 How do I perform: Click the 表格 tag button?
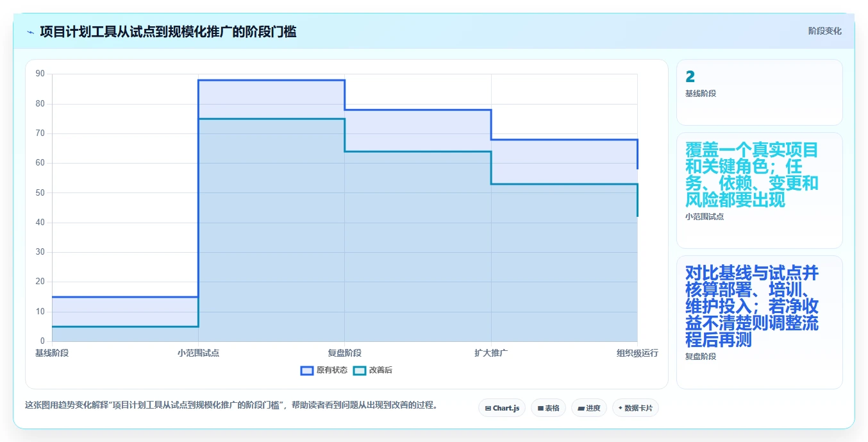[x=548, y=408]
